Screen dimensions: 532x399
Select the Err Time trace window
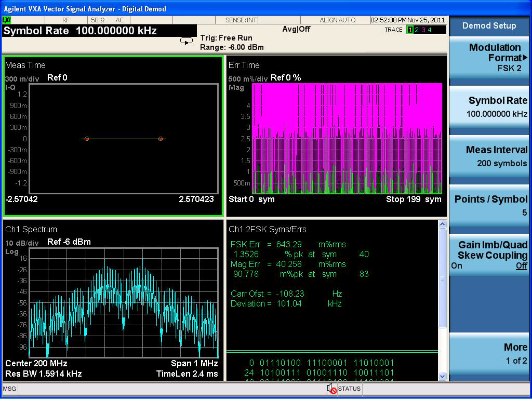[336, 136]
